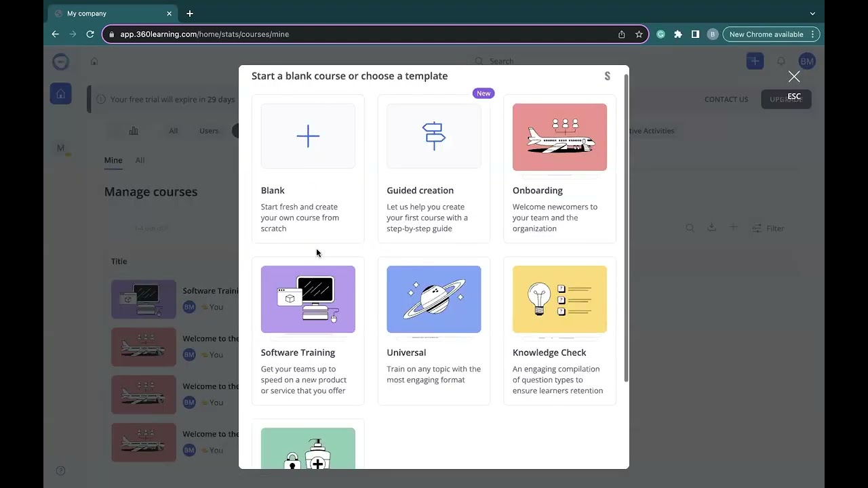
Task: Reload the page with the refresh icon
Action: click(x=90, y=34)
